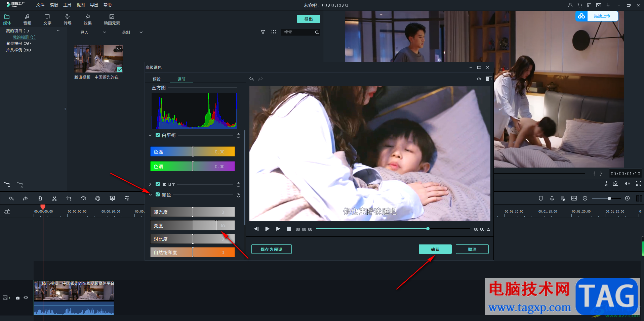Click the 亮度 slider
Image resolution: width=644 pixels, height=321 pixels.
pyautogui.click(x=193, y=225)
